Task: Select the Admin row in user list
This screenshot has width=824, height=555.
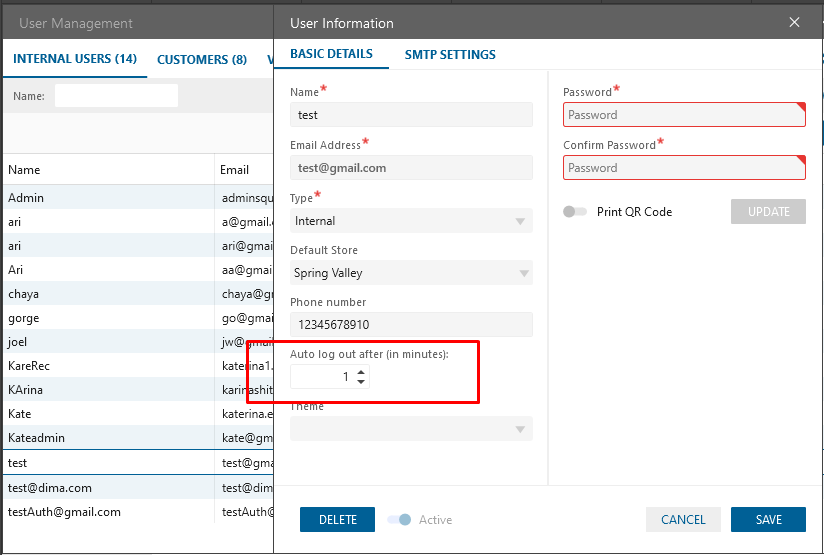Action: (x=138, y=198)
